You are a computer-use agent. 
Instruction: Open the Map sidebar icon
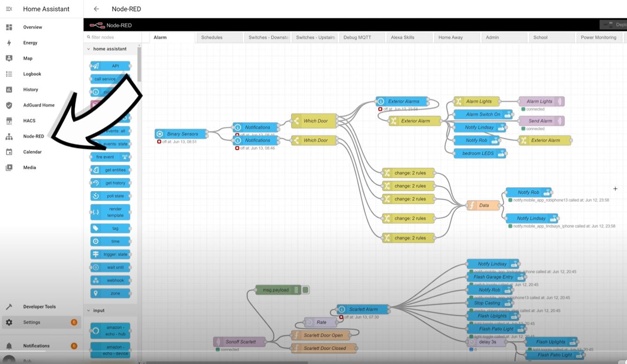pyautogui.click(x=9, y=58)
